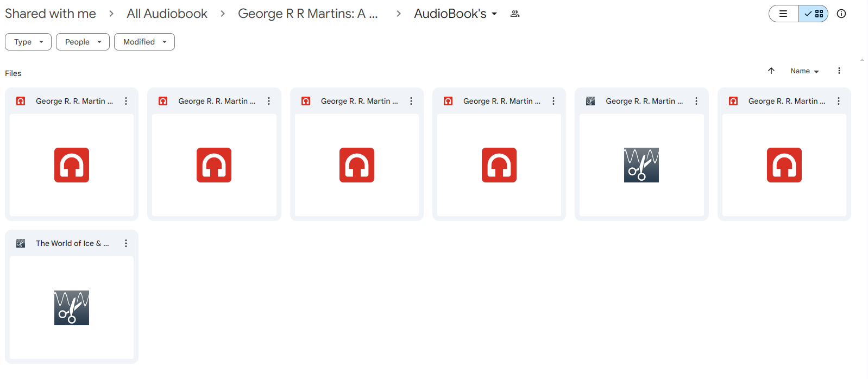Click the small scissors icon beside George R. R. Martin

pos(590,101)
